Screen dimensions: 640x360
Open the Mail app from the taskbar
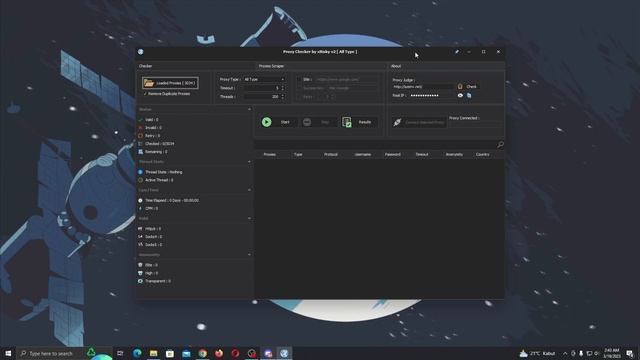tap(187, 353)
